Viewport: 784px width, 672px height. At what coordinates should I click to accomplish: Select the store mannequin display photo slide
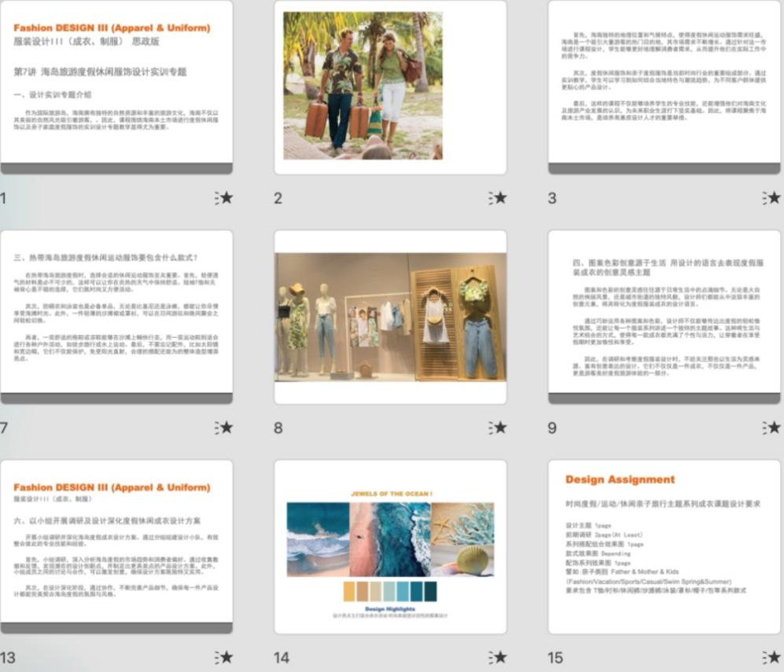(x=390, y=316)
